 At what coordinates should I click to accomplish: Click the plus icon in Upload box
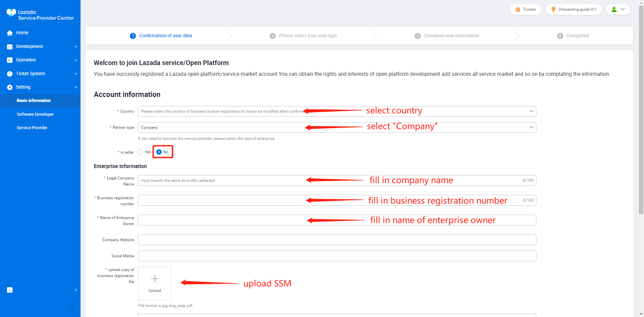(155, 279)
